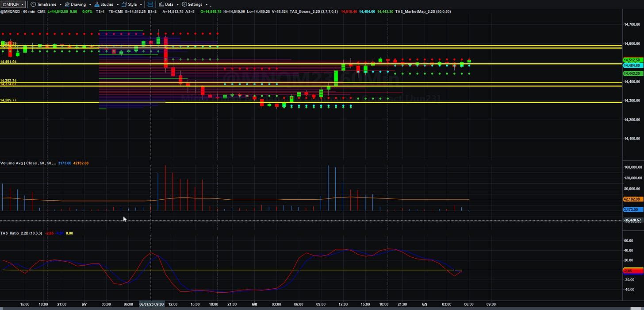Open the Data bar-chart icon

tap(161, 4)
